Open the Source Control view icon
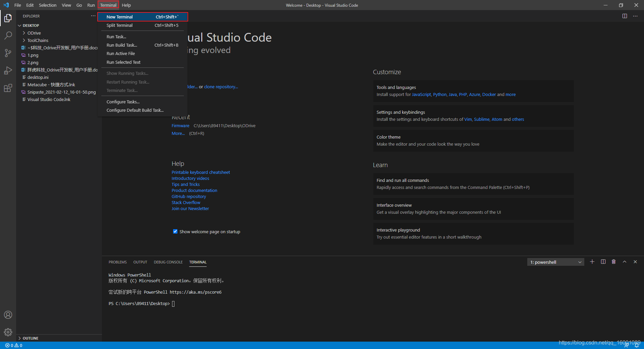644x349 pixels. (8, 53)
